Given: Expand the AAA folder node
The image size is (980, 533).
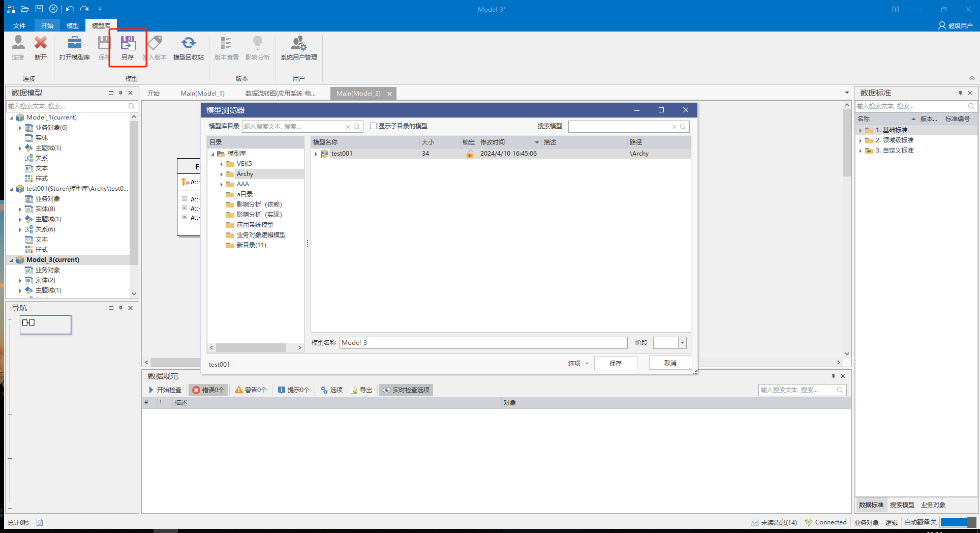Looking at the screenshot, I should (x=222, y=184).
